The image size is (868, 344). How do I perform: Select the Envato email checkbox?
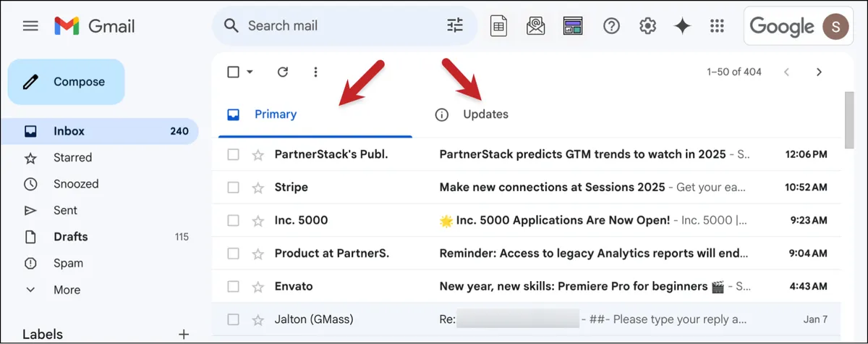[x=233, y=286]
